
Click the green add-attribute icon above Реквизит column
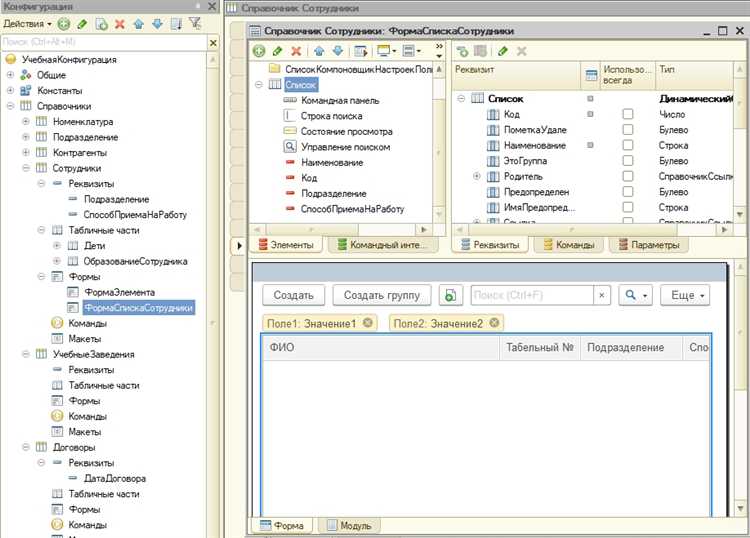[461, 51]
